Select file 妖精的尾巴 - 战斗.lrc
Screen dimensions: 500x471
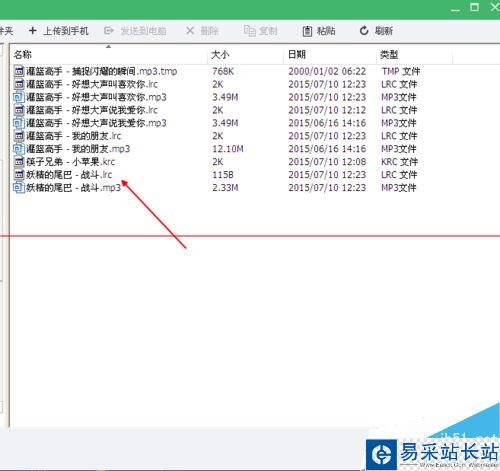coord(69,175)
